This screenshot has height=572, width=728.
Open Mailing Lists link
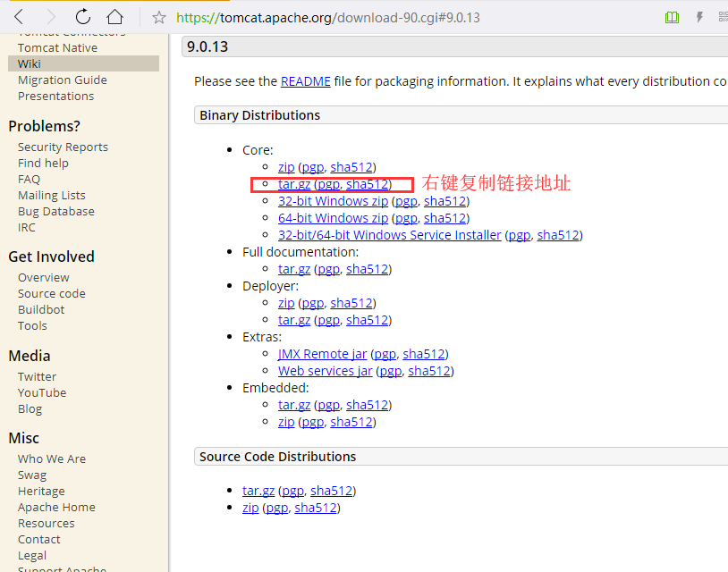52,196
